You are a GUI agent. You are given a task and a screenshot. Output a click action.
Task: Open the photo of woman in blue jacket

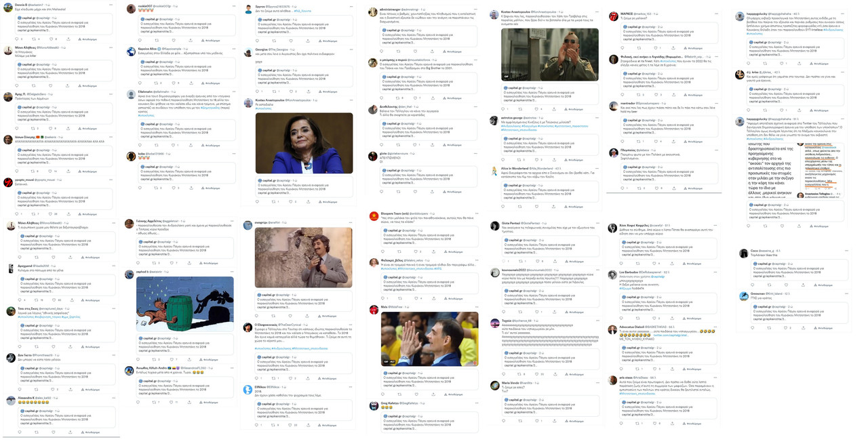click(304, 142)
